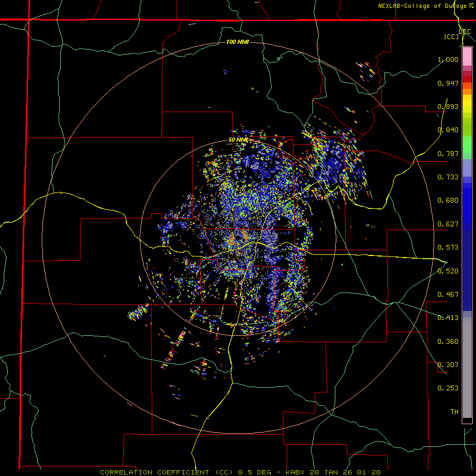Click the 100 NMI range ring label
This screenshot has height=476, width=476.
tap(237, 42)
